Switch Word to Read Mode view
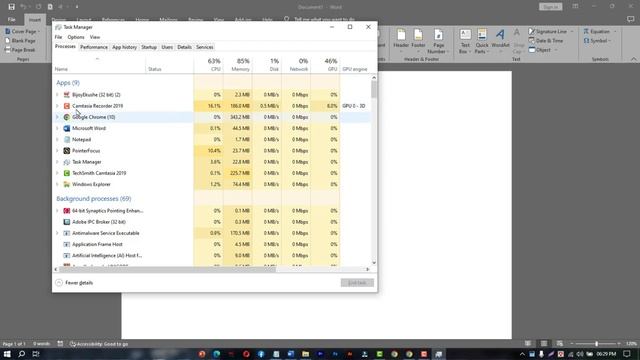The image size is (640, 360). point(528,344)
